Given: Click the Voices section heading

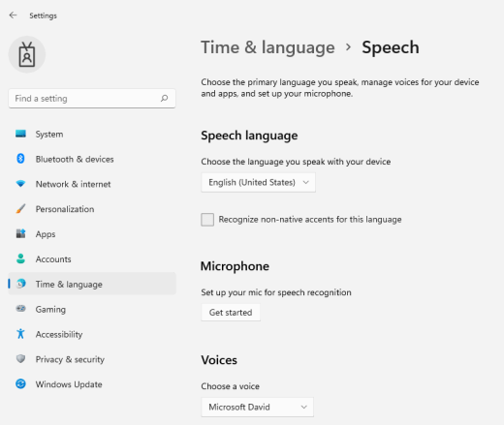Looking at the screenshot, I should pos(219,360).
